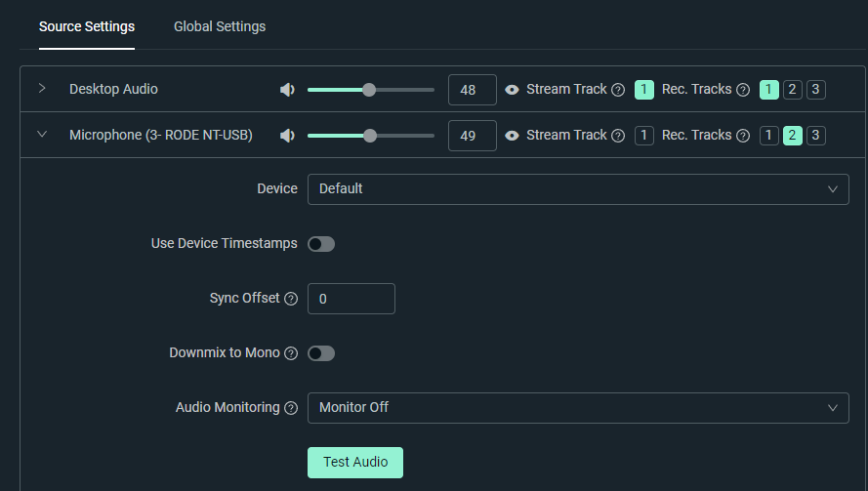Mute the Microphone speaker icon

click(287, 136)
